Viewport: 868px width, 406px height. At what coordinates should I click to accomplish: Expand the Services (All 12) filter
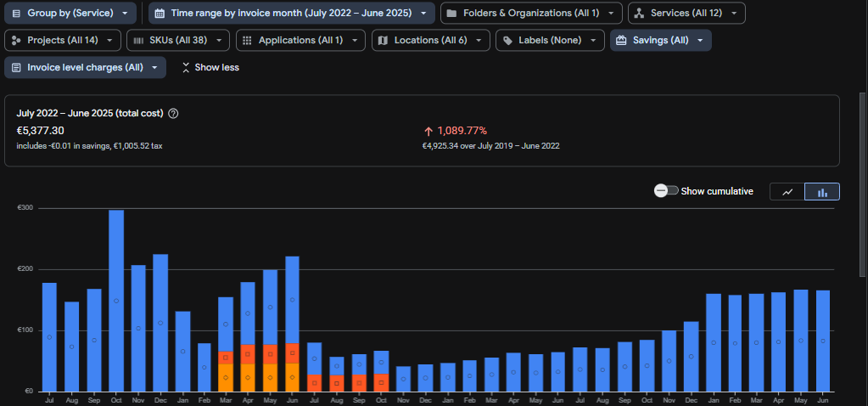pos(686,14)
